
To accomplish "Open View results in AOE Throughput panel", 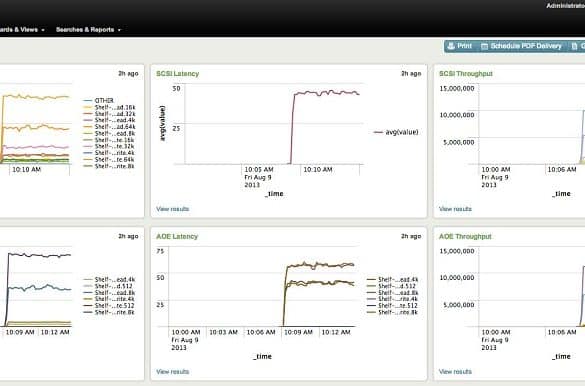I will coord(455,371).
